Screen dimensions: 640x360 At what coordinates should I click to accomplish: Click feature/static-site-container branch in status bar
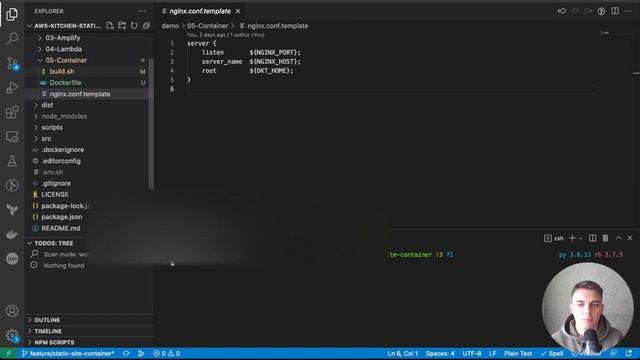[x=68, y=353]
